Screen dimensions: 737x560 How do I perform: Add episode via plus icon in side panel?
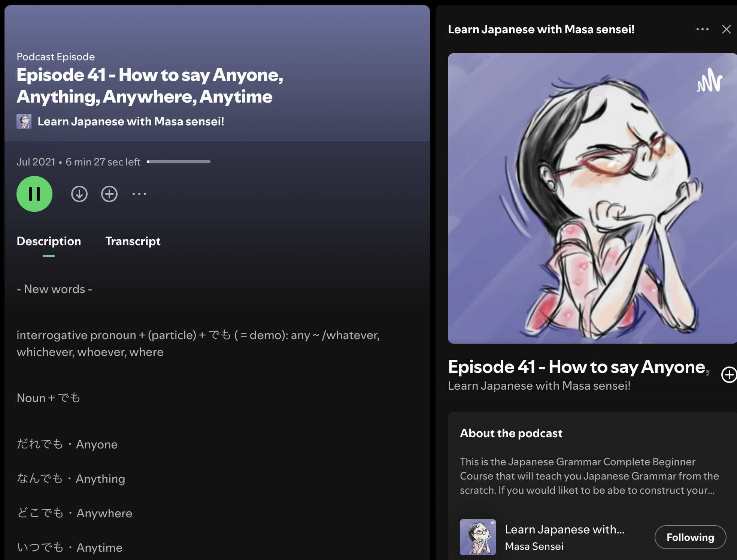point(729,375)
